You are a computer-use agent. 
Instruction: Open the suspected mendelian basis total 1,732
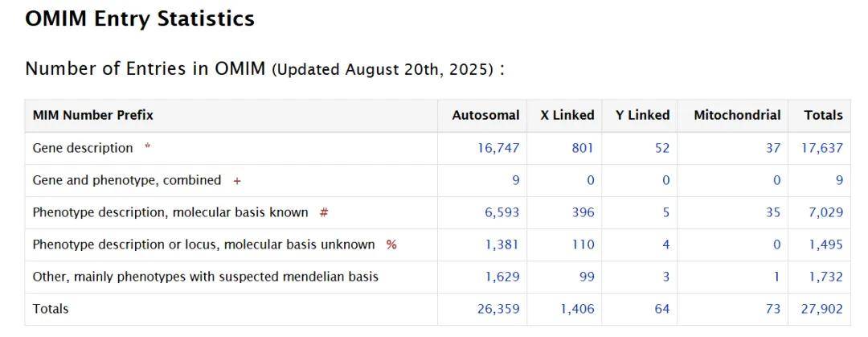tap(825, 277)
